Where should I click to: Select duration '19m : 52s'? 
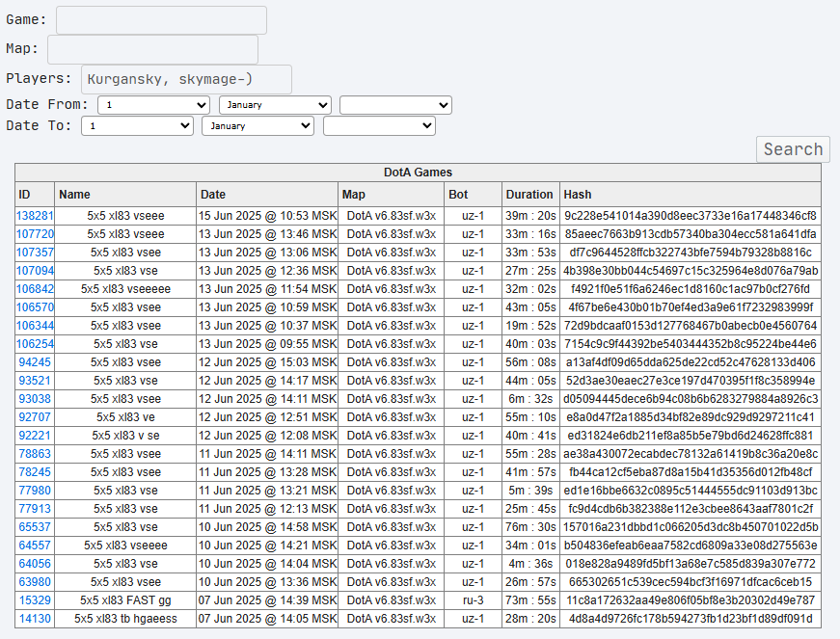pos(530,326)
